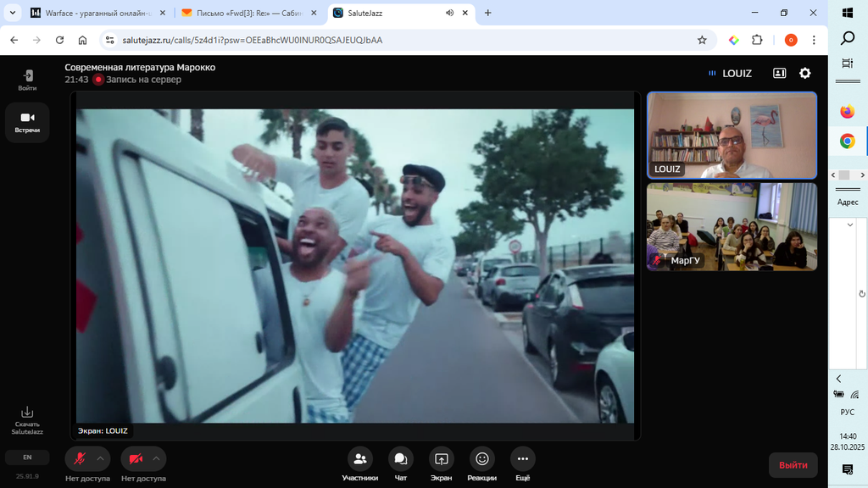Expand microphone device options chevron

coord(100,458)
